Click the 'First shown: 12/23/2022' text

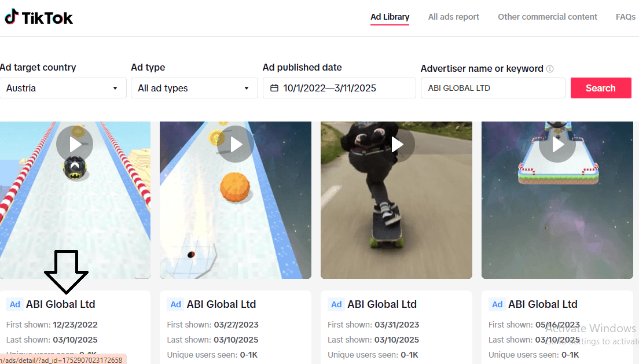[x=52, y=325]
